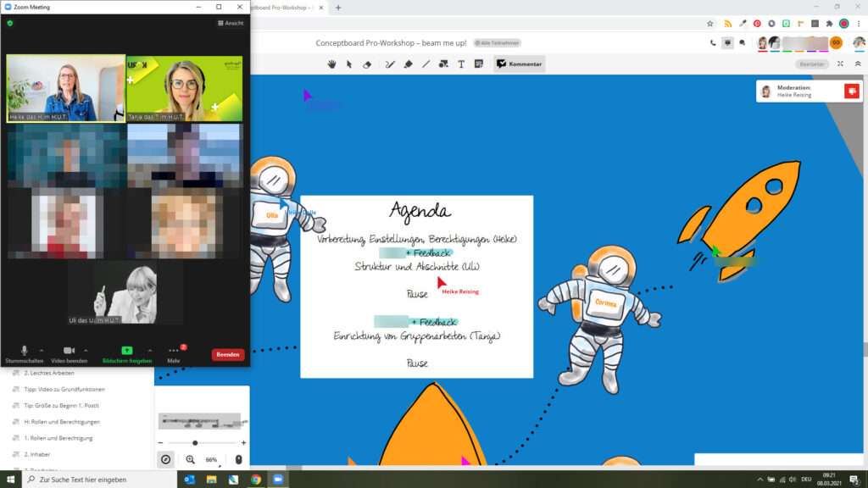Screen dimensions: 868x488
Task: Toggle the screen sharing presentation icon
Action: coord(727,42)
